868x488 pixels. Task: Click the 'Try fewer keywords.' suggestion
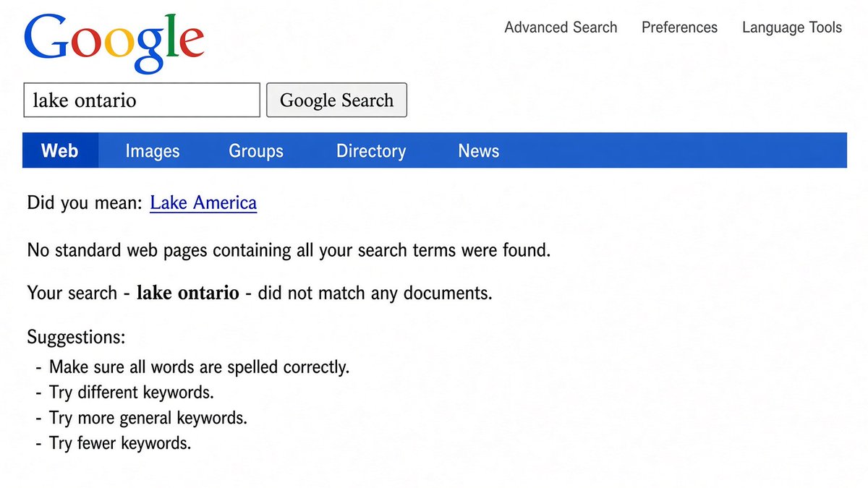pyautogui.click(x=120, y=443)
